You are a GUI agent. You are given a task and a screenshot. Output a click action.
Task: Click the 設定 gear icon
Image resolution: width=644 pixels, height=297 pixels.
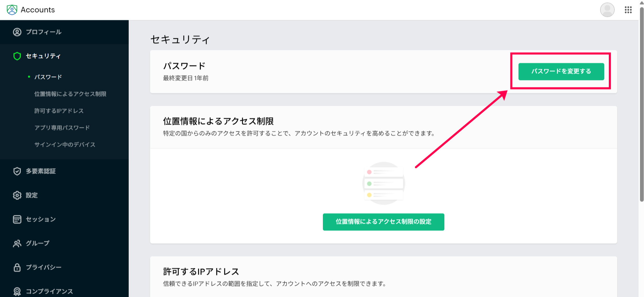click(17, 195)
